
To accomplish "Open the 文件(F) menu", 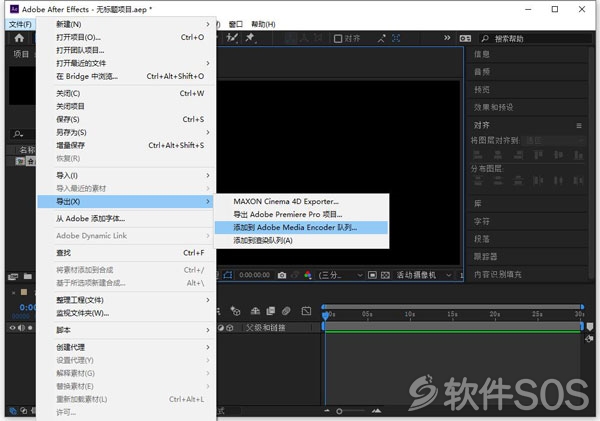I will [x=20, y=24].
